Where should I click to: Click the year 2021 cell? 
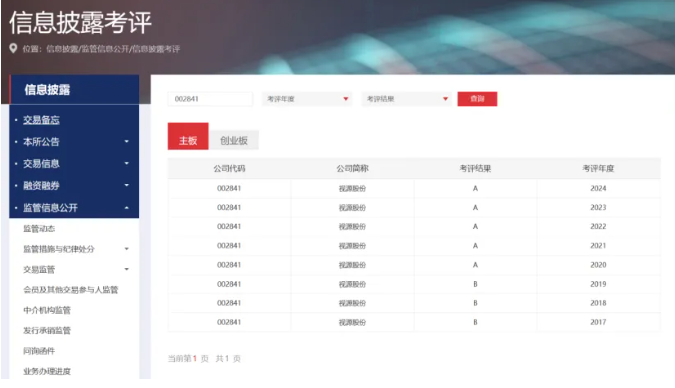pyautogui.click(x=598, y=245)
